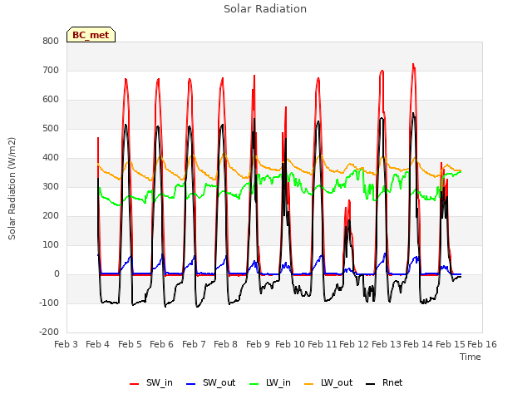Viewport: 532px width, 399px height.
Task: Click the Feb 6 axis label
Action: click(x=161, y=344)
